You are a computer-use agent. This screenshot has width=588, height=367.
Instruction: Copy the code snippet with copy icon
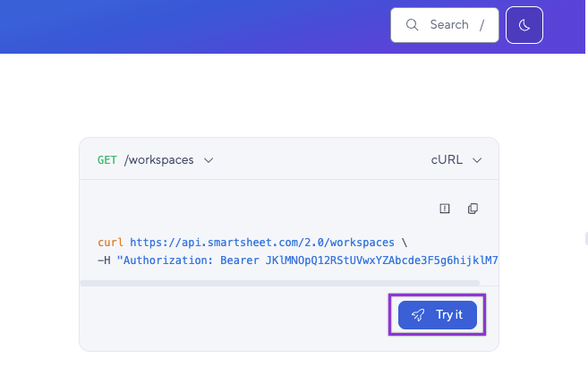(x=473, y=209)
